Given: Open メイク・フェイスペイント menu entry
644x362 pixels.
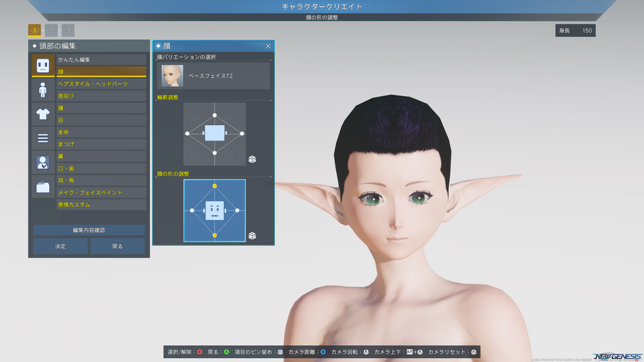Looking at the screenshot, I should pos(102,193).
